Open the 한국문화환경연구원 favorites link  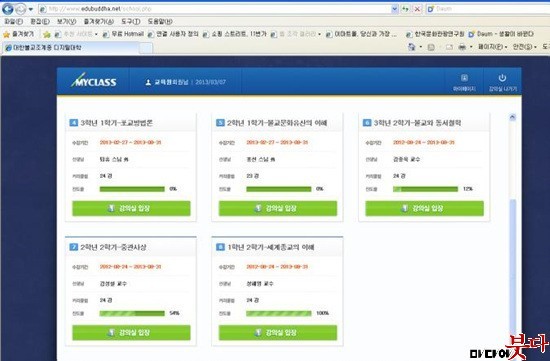(x=435, y=34)
